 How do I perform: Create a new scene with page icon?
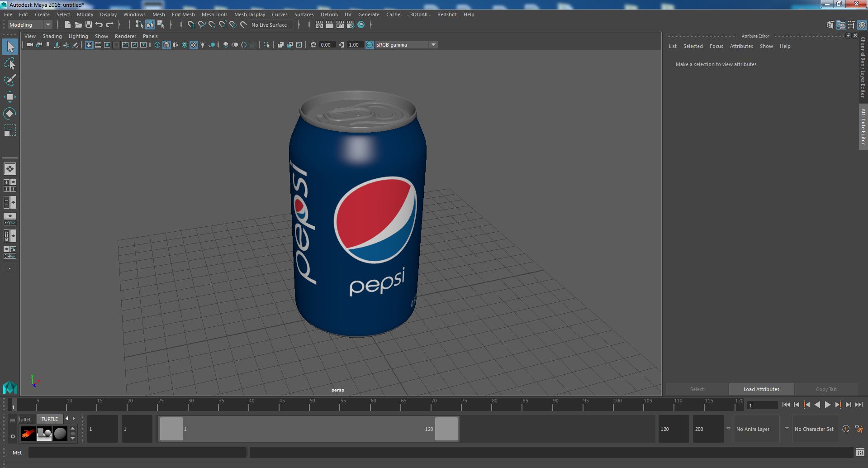[68, 25]
